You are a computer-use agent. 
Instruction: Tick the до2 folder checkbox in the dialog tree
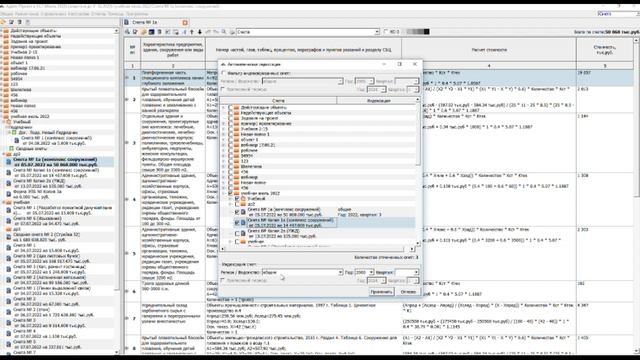[237, 204]
